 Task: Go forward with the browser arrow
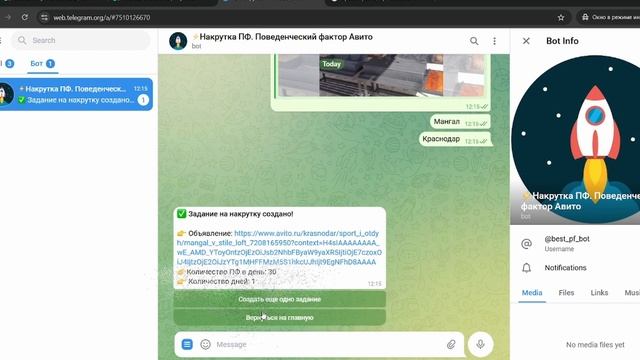[x=7, y=17]
